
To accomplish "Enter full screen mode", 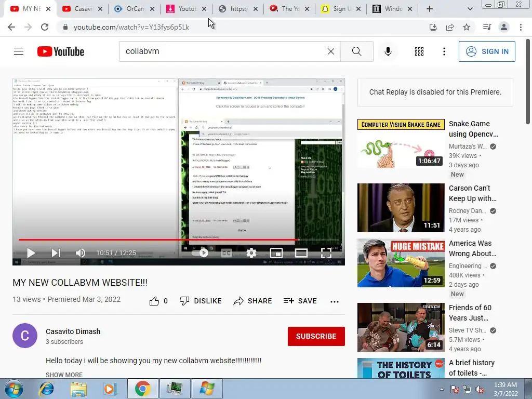I will click(x=326, y=253).
